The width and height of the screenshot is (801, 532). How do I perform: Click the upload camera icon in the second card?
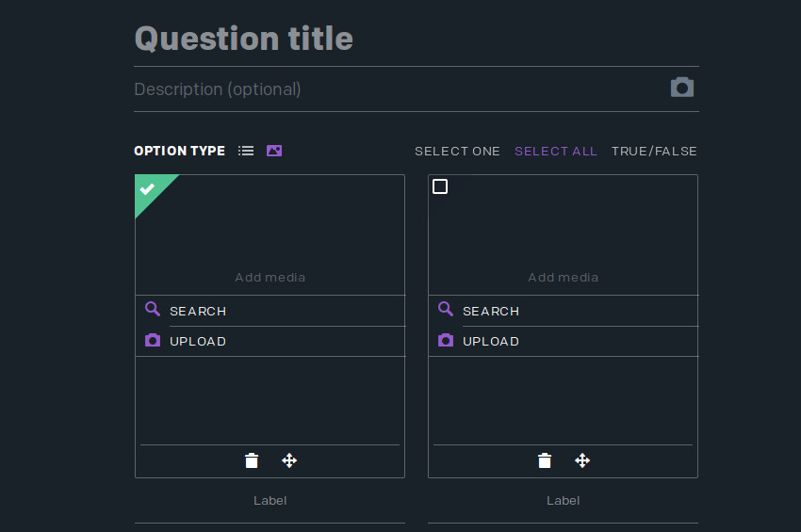[446, 341]
